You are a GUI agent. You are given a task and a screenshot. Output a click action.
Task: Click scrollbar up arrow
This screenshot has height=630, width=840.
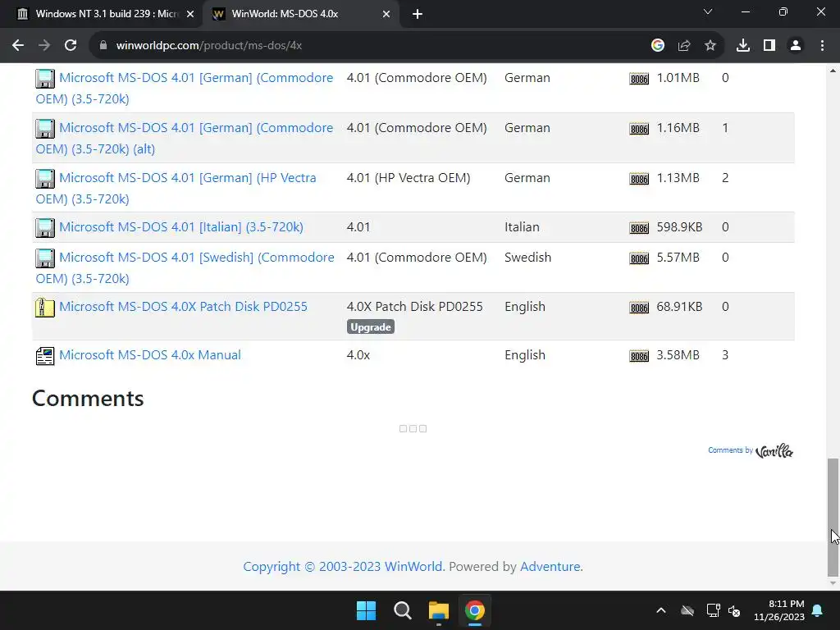[x=833, y=71]
